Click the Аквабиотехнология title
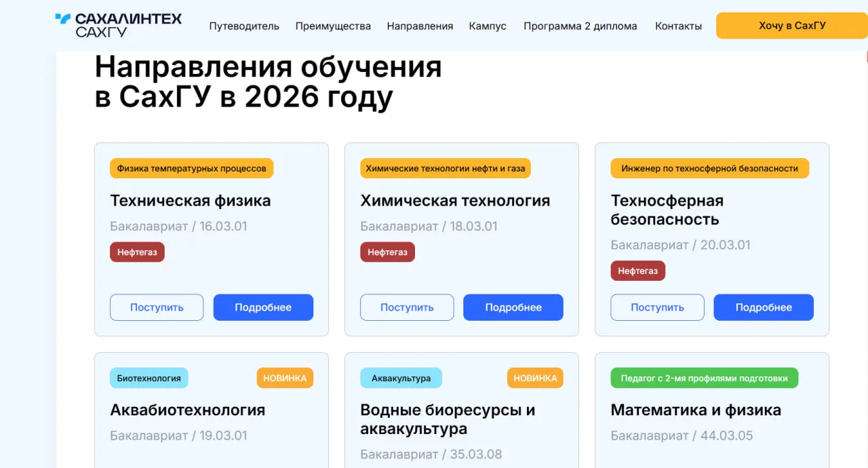868x468 pixels. 188,410
